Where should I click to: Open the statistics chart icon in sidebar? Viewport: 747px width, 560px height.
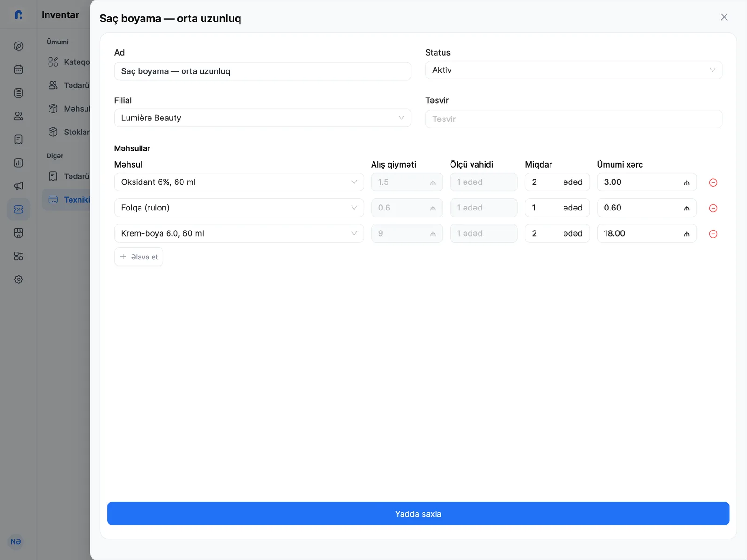pos(19,163)
